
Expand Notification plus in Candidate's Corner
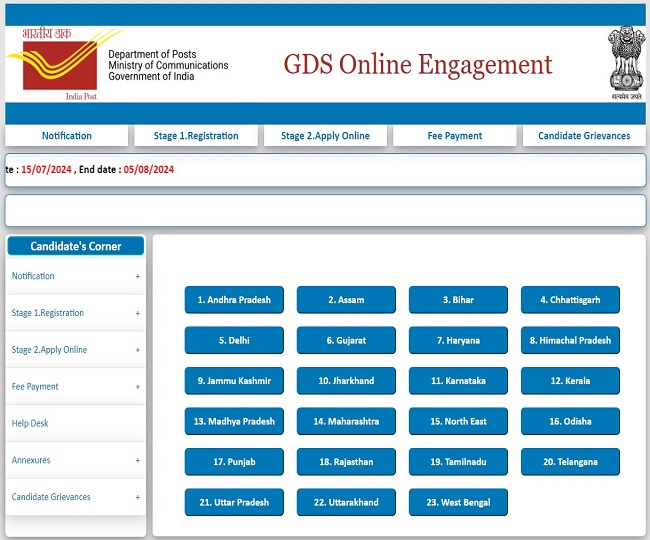tap(138, 276)
